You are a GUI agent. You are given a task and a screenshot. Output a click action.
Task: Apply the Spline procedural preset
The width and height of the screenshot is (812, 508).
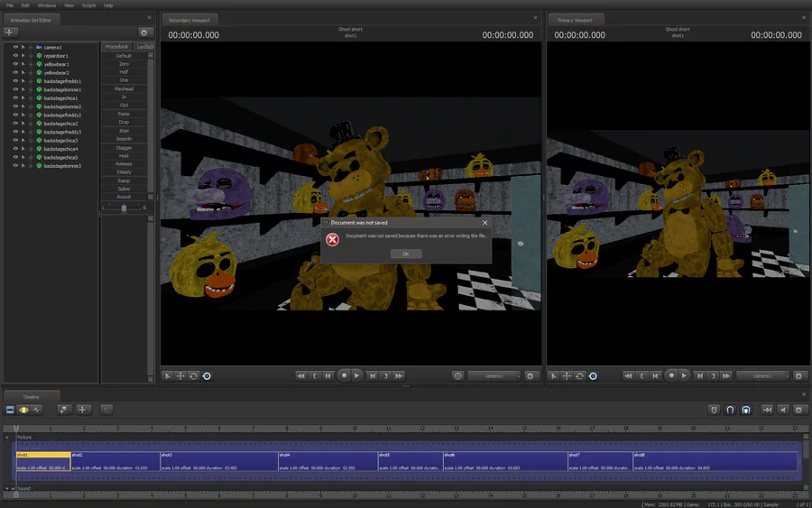124,189
